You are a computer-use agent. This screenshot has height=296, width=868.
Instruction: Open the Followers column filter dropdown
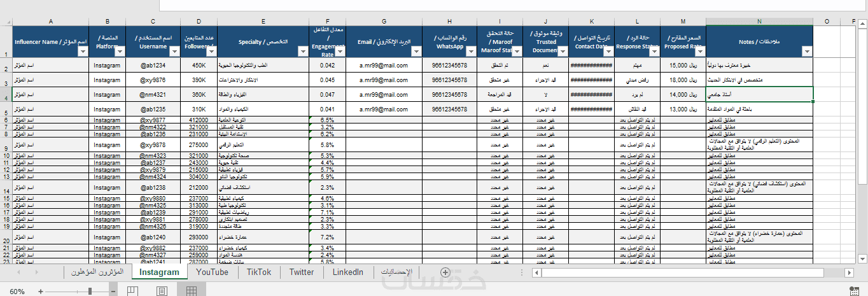(x=211, y=52)
